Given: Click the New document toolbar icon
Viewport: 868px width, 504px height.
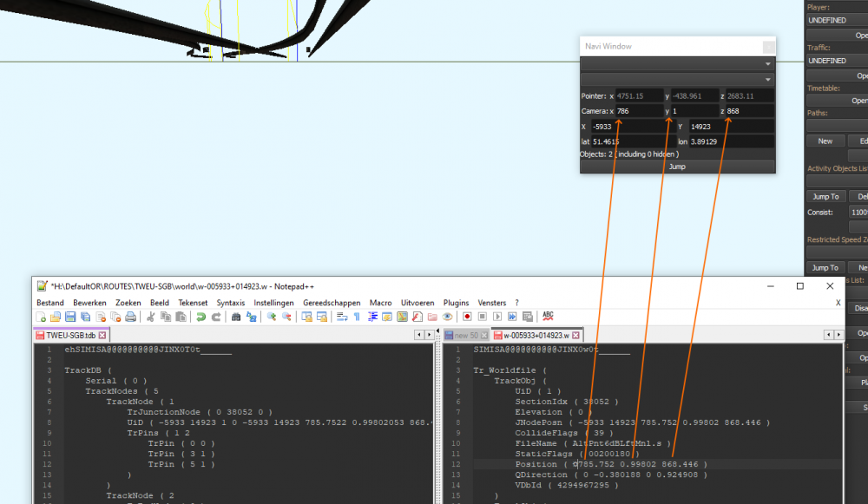Looking at the screenshot, I should (41, 317).
